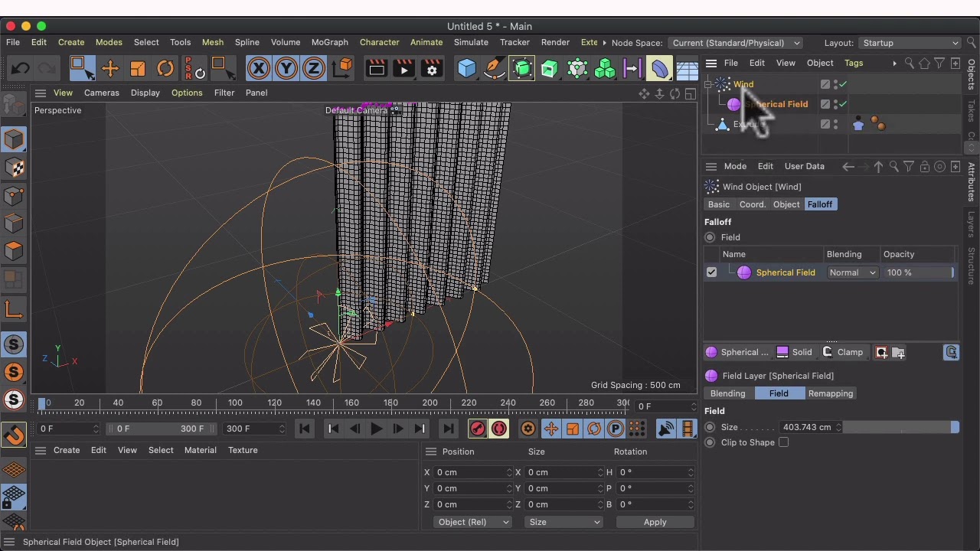Toggle autokeying button
Screen dimensions: 980x551
[x=499, y=429]
